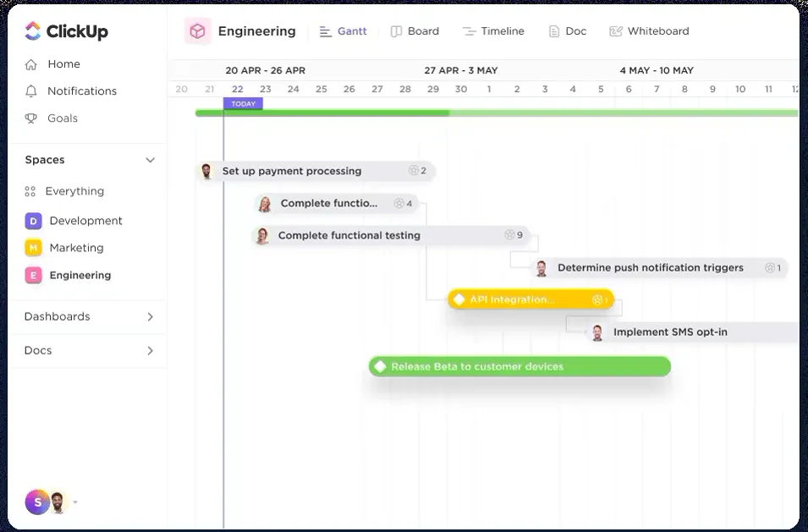Viewport: 808px width, 532px height.
Task: Open Set up payment processing task bar
Action: [316, 171]
